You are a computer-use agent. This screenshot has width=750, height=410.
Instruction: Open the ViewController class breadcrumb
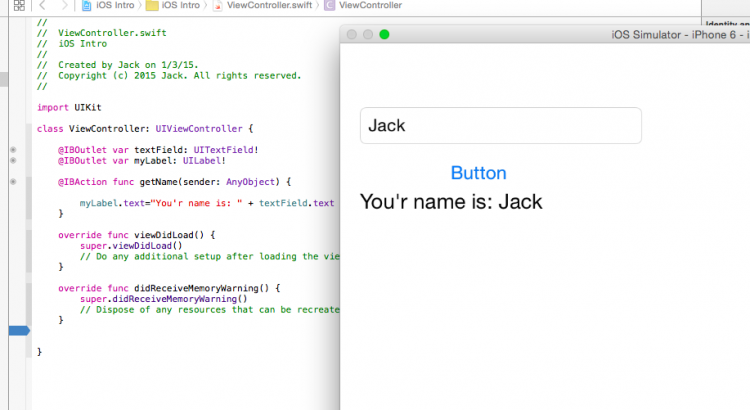(364, 6)
